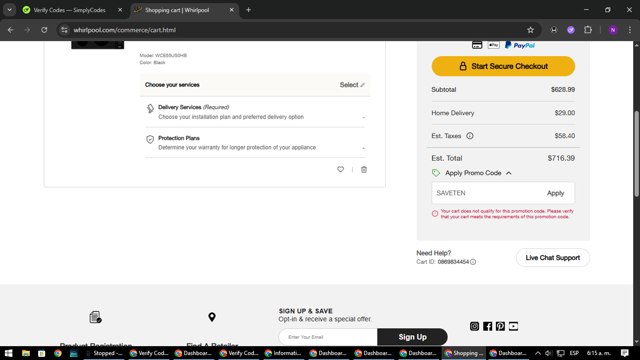The width and height of the screenshot is (640, 360).
Task: Reload the current page
Action: click(44, 30)
